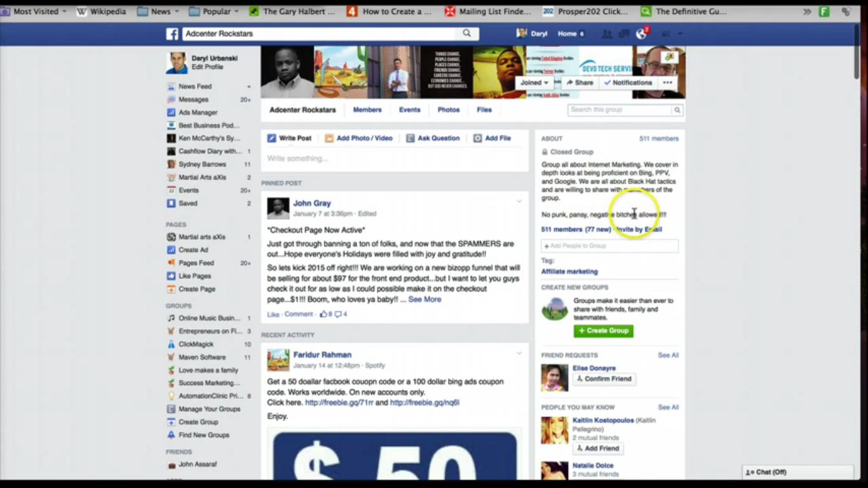Open News Feed in left sidebar
Viewport: 868px width, 488px height.
(x=195, y=86)
